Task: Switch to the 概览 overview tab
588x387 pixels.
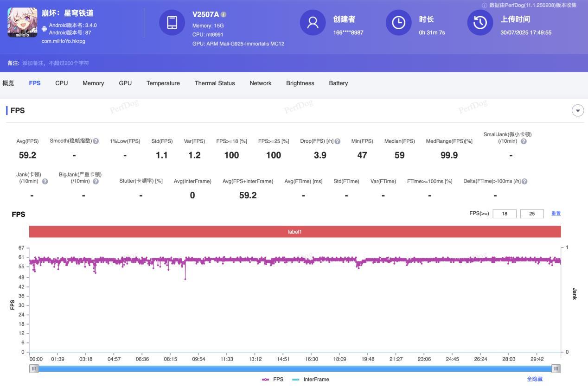Action: (8, 83)
